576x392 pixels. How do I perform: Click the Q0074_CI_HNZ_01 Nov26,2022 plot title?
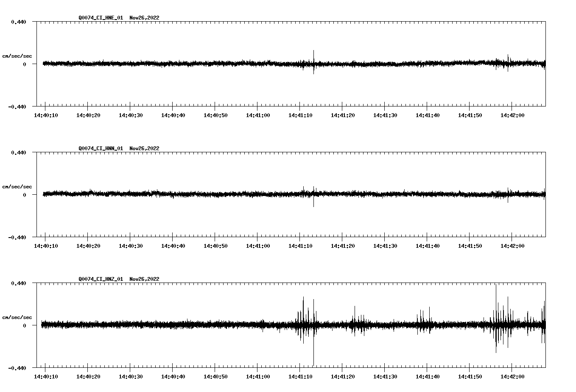point(119,279)
